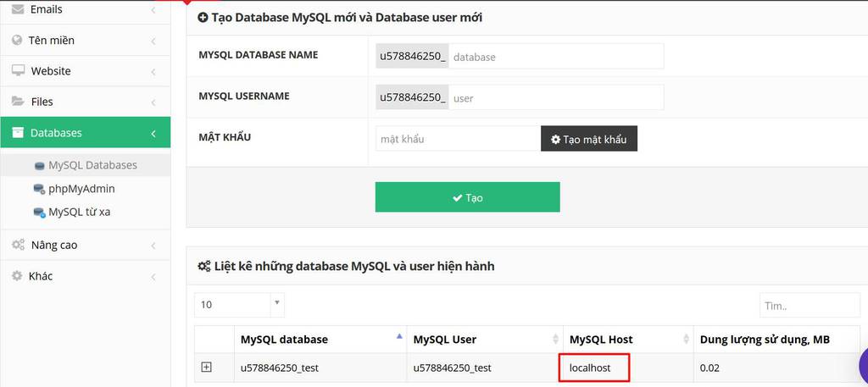Click the gear icon beside Khác
Screen dimensions: 868x387
click(17, 276)
